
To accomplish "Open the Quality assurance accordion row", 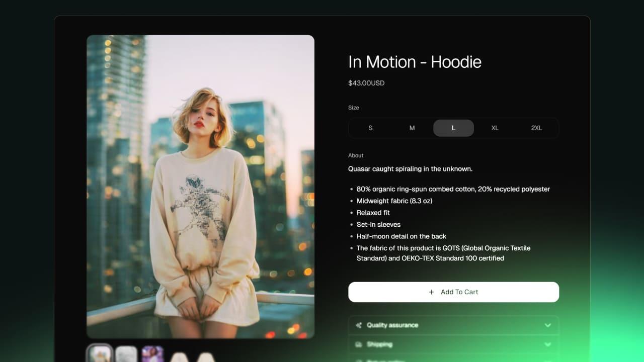I will pos(453,325).
